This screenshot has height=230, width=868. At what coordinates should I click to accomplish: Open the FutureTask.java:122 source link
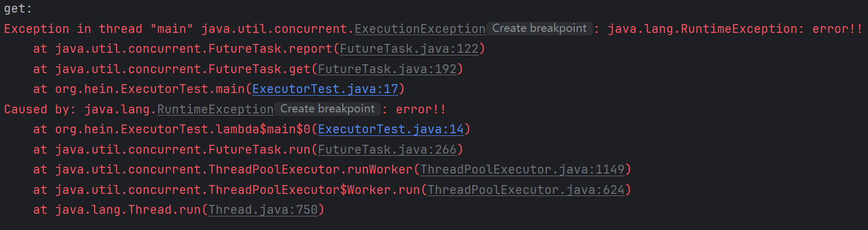409,49
